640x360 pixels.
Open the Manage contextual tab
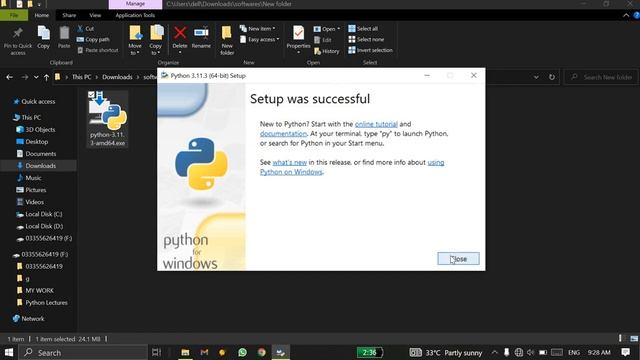[x=135, y=4]
